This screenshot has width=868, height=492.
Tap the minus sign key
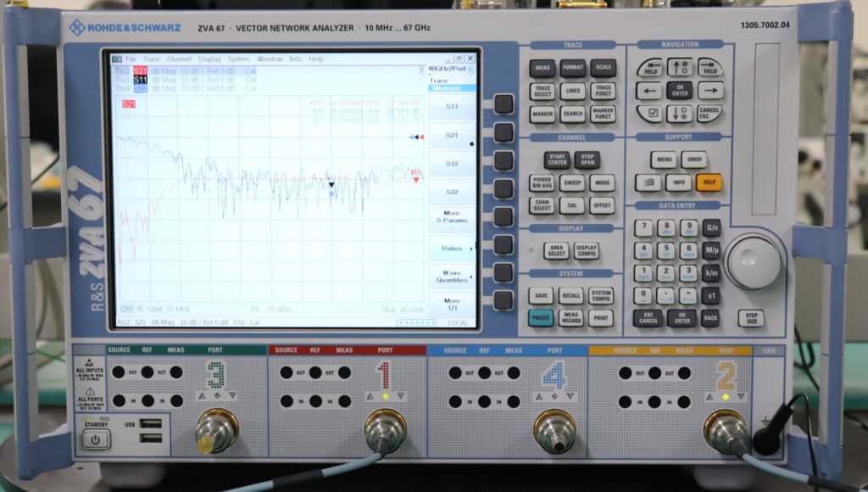(688, 295)
